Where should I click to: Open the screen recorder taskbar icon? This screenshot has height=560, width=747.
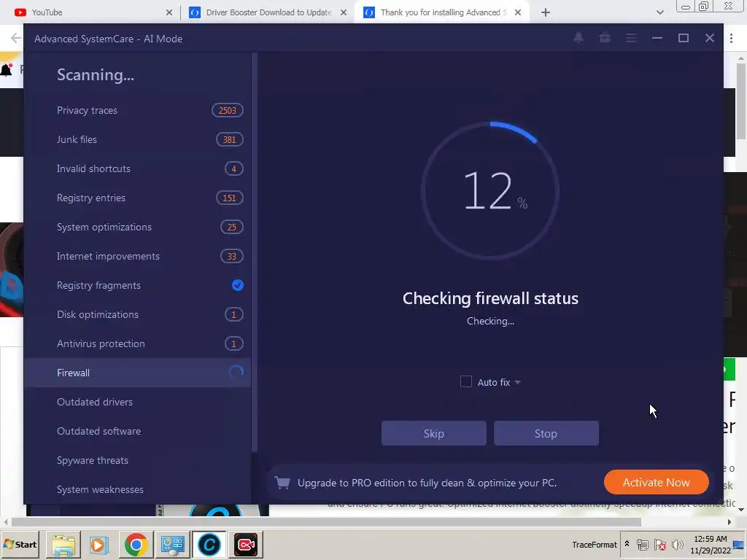point(246,545)
